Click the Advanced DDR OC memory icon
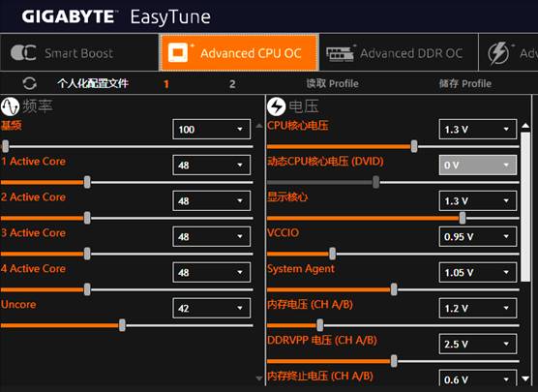 click(340, 54)
